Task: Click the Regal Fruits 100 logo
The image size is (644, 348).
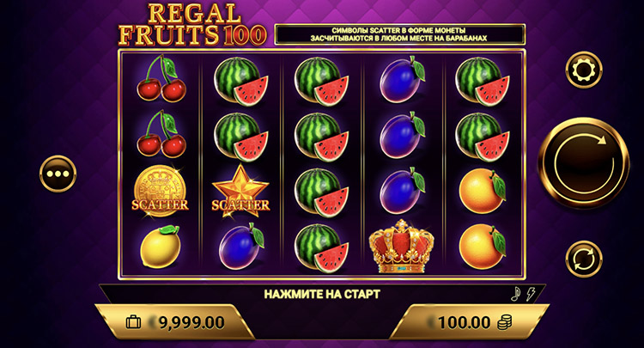Action: coord(192,25)
